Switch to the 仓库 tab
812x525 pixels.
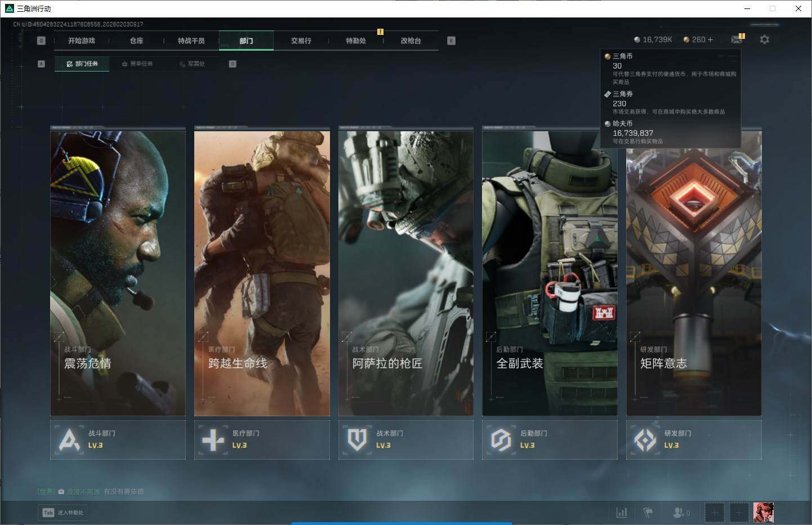pos(136,41)
